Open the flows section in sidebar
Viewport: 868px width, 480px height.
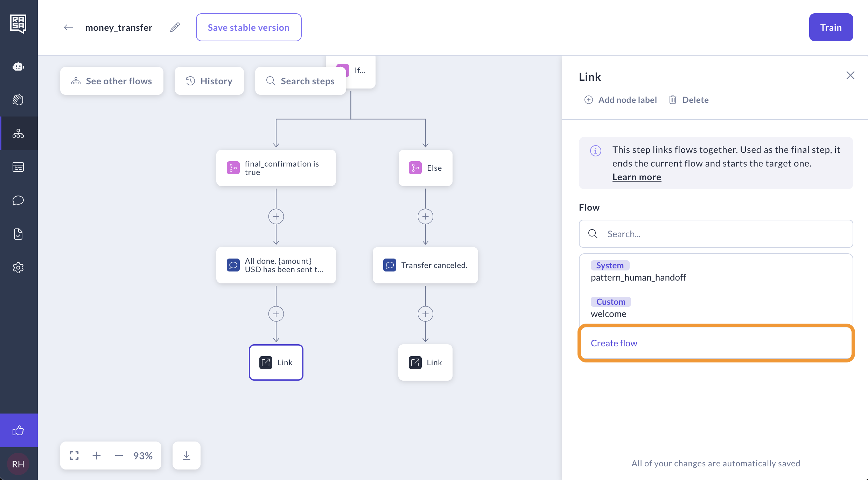pos(18,133)
